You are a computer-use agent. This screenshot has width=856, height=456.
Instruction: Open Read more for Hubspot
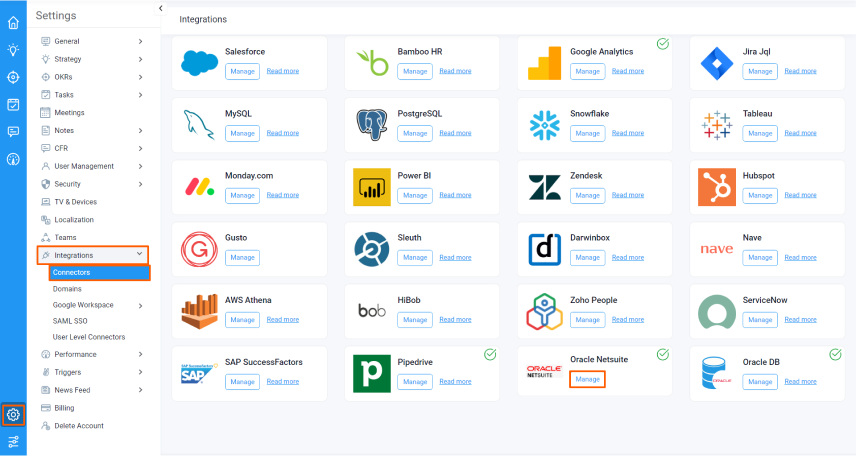800,195
